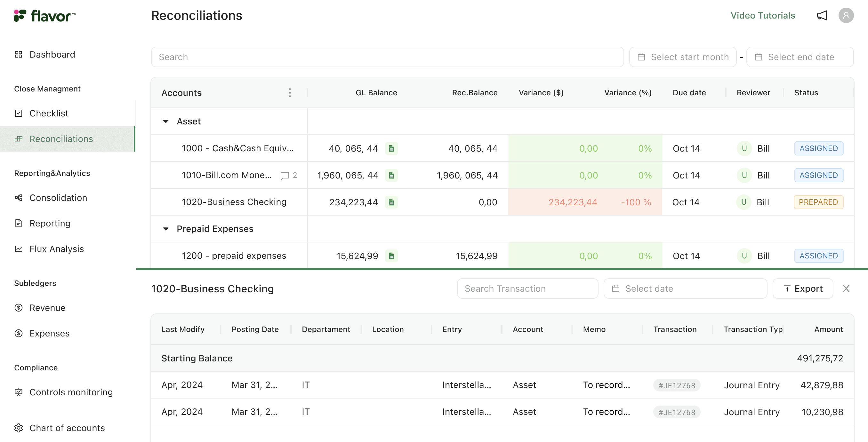This screenshot has height=442, width=868.
Task: Select the Consolidation sidebar icon
Action: coord(19,198)
